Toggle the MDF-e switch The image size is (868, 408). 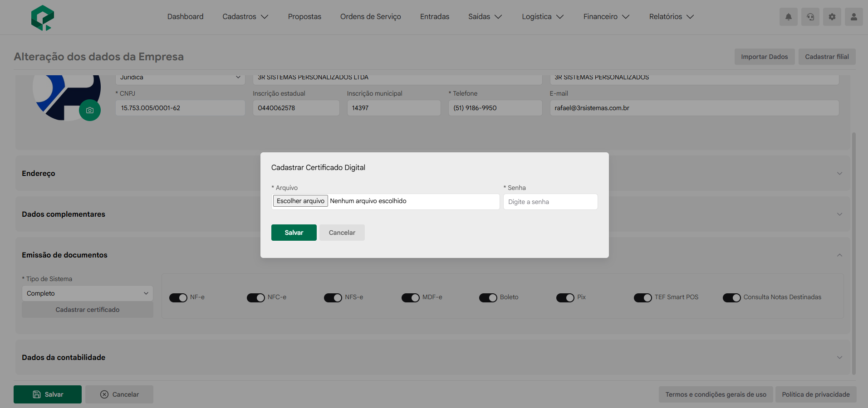(x=411, y=298)
